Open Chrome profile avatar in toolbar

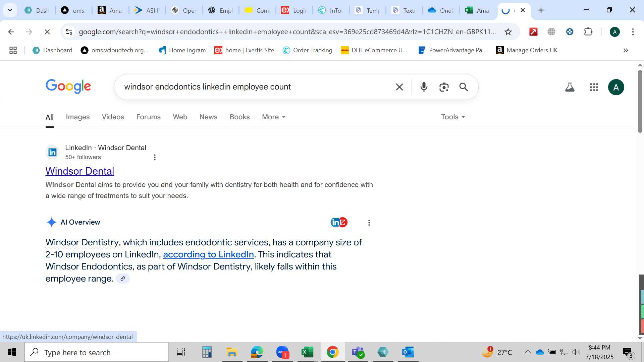(x=614, y=32)
